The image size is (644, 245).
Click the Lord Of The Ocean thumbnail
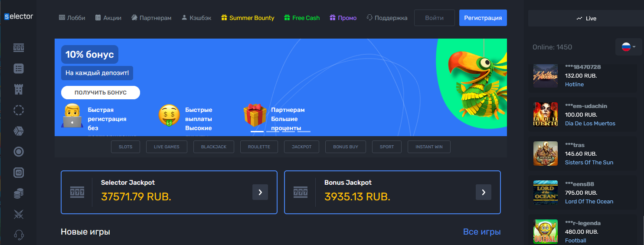pyautogui.click(x=546, y=193)
